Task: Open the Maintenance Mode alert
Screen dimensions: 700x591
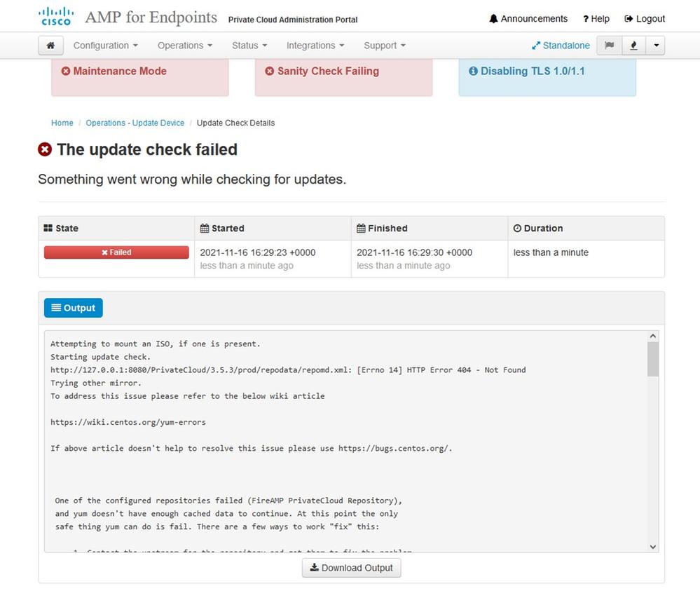Action: (140, 77)
